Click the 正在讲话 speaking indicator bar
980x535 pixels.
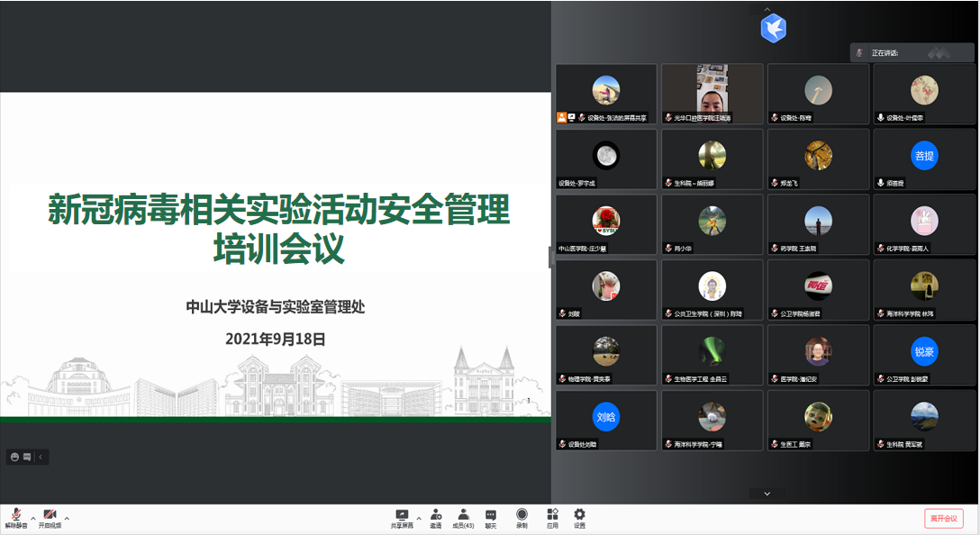click(x=911, y=53)
